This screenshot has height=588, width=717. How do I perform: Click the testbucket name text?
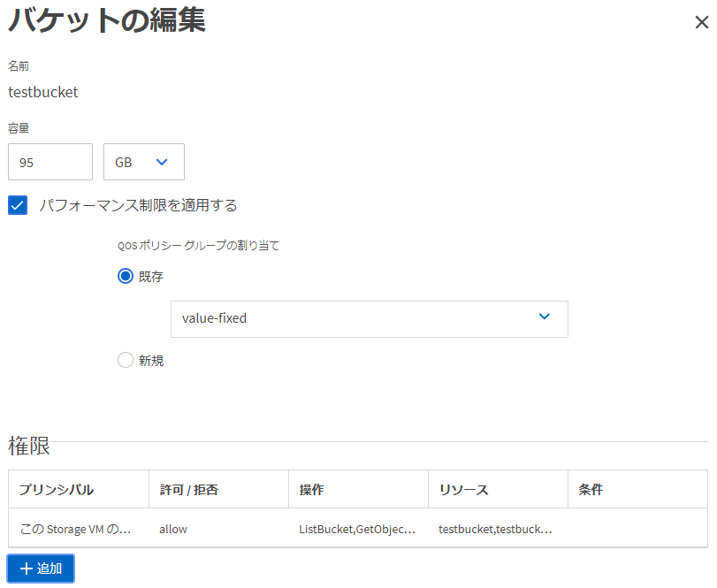43,92
